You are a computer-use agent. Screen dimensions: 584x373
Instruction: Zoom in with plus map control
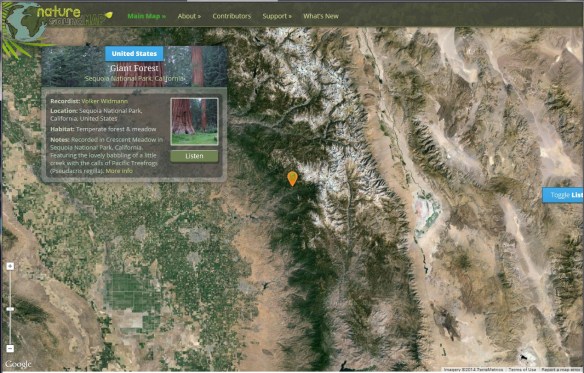coord(10,266)
